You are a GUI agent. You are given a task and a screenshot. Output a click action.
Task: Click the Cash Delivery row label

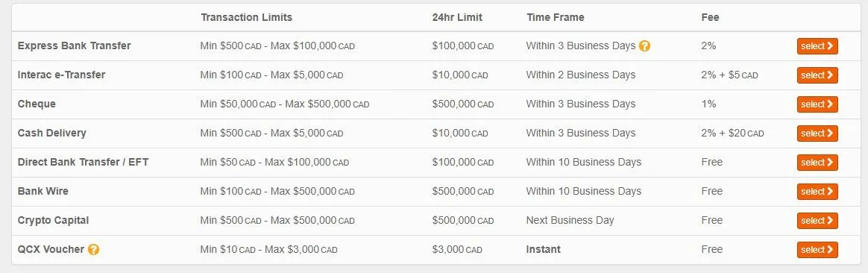point(52,133)
